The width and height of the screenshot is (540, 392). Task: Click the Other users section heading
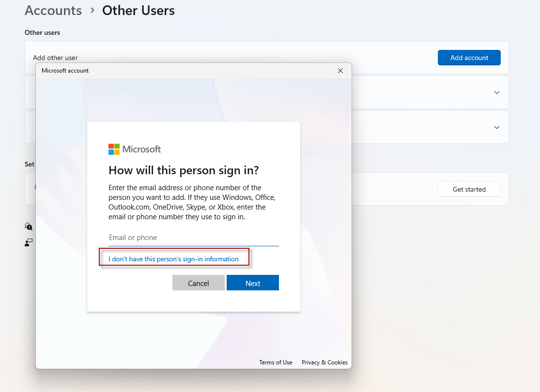coord(42,32)
